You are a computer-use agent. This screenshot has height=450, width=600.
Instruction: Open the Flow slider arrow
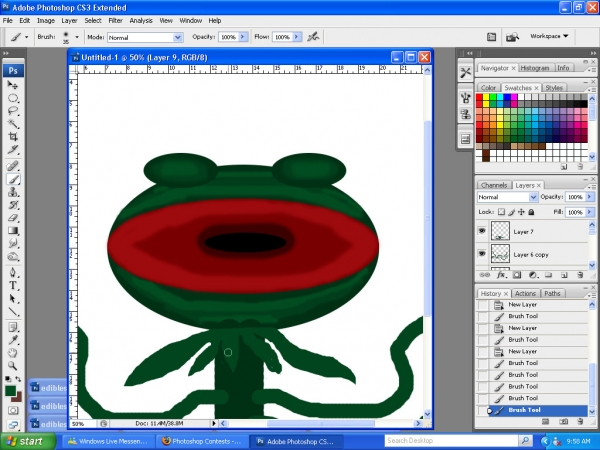(297, 37)
